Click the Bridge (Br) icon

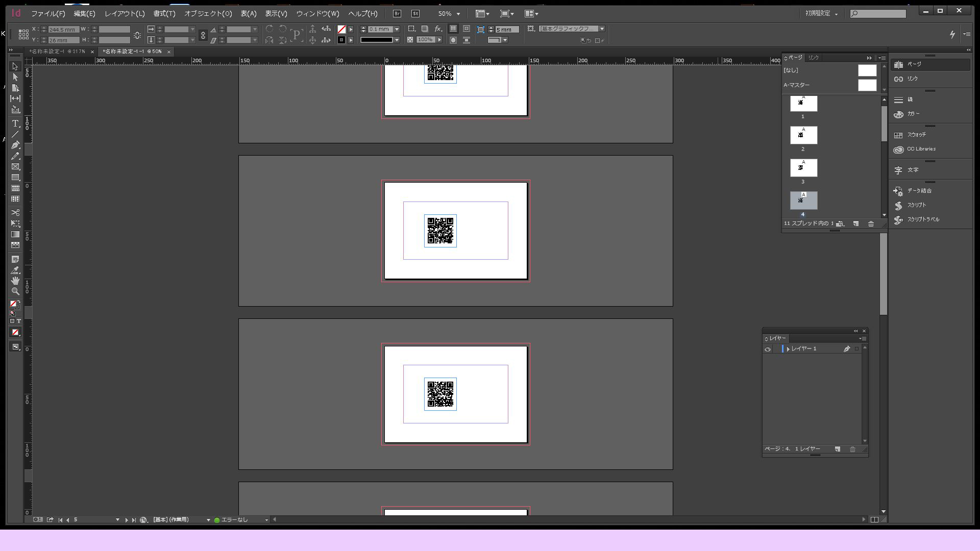pyautogui.click(x=397, y=14)
